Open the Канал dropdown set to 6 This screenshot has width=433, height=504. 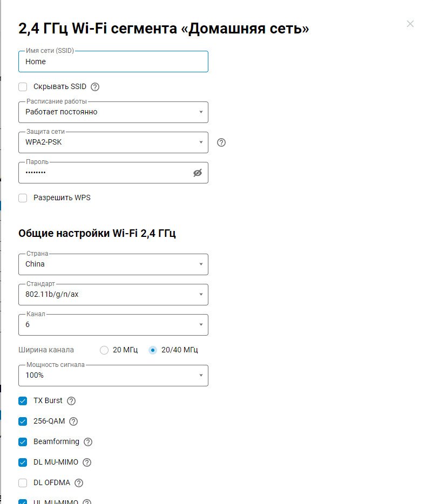tap(113, 325)
